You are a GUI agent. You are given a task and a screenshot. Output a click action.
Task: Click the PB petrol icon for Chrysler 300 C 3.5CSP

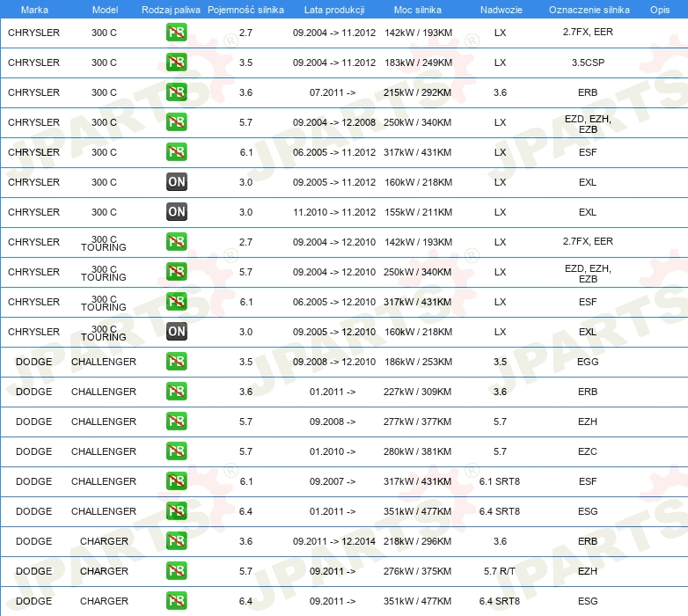point(177,62)
